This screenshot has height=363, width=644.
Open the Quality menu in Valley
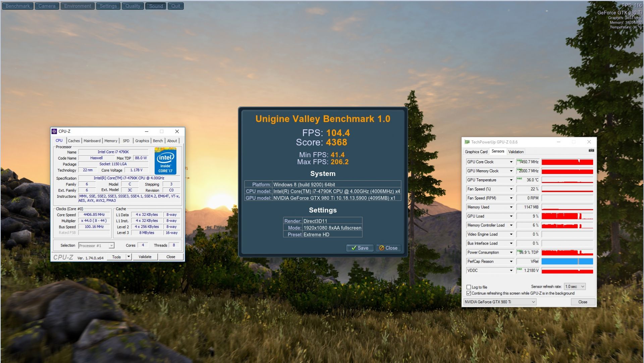[x=133, y=6]
